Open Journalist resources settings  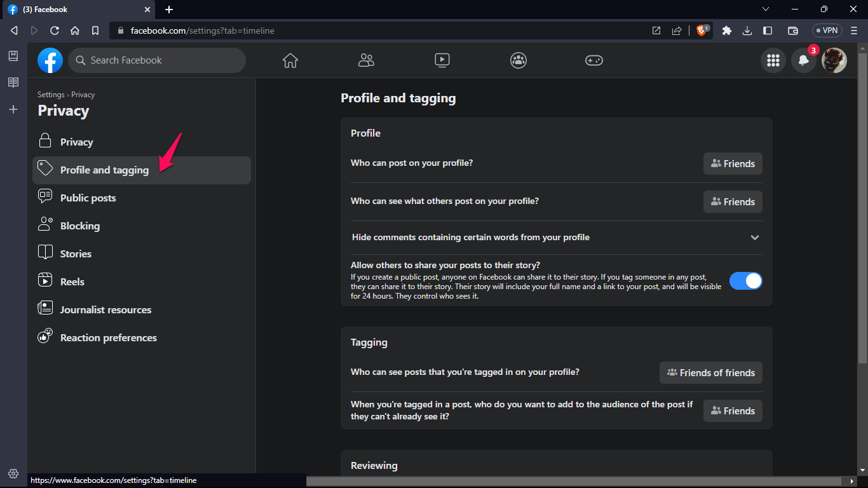coord(142,310)
